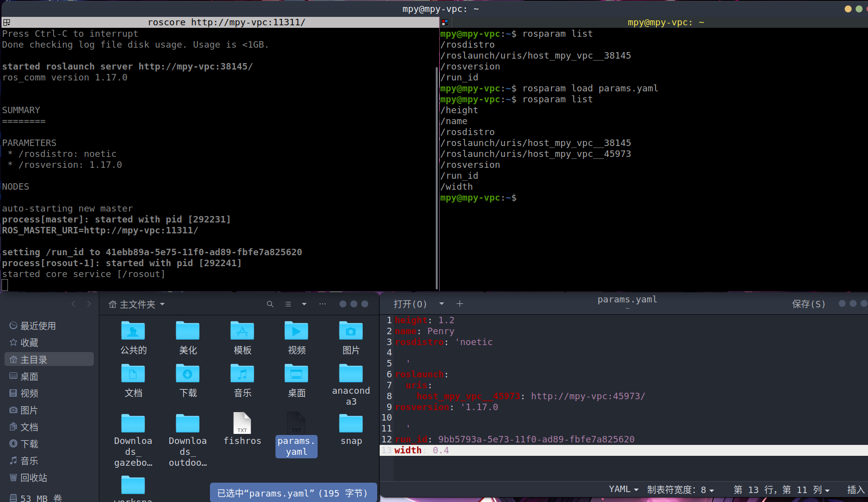Select the params.yaml file icon
This screenshot has height=502, width=868.
(x=296, y=423)
